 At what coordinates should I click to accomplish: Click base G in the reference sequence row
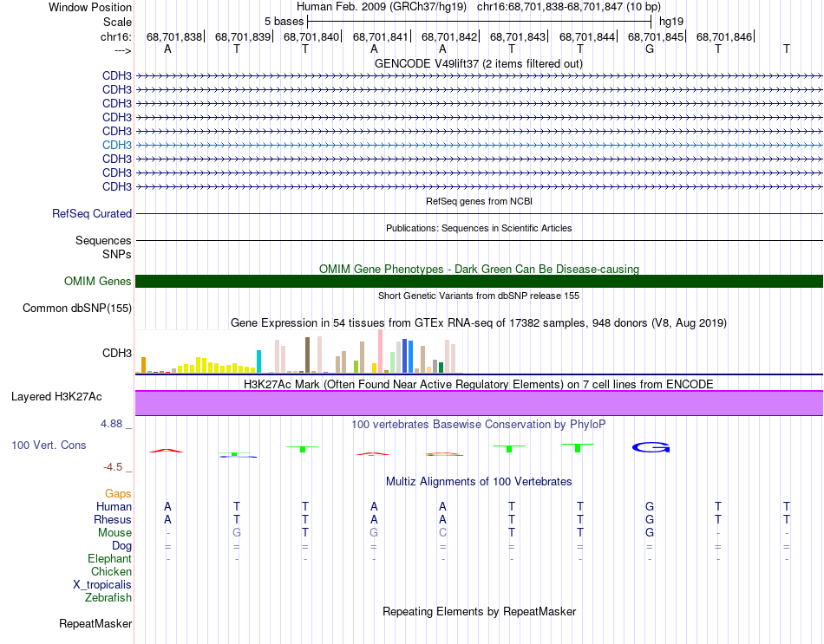coord(650,49)
